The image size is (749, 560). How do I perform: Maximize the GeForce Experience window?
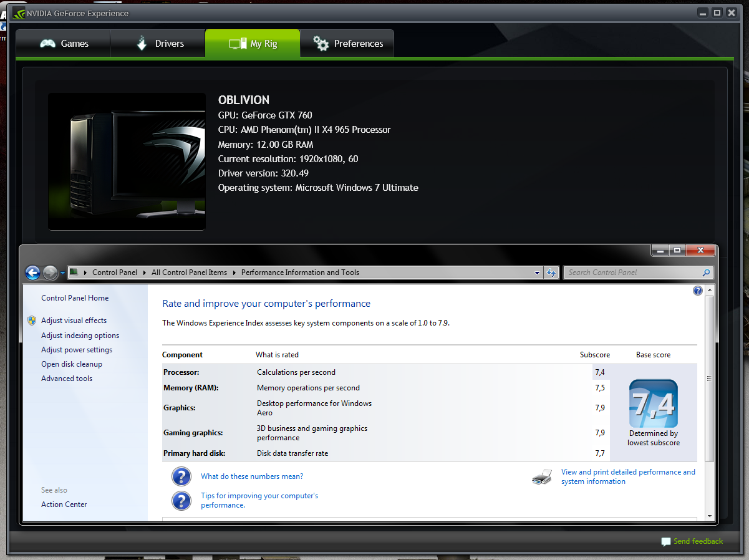717,12
